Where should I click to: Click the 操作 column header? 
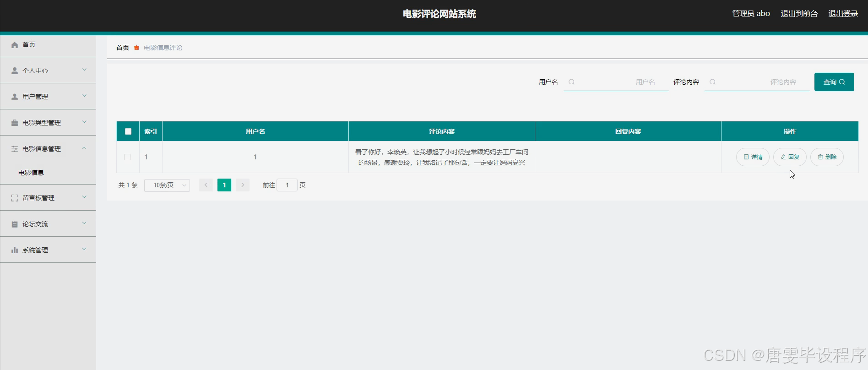tap(790, 131)
